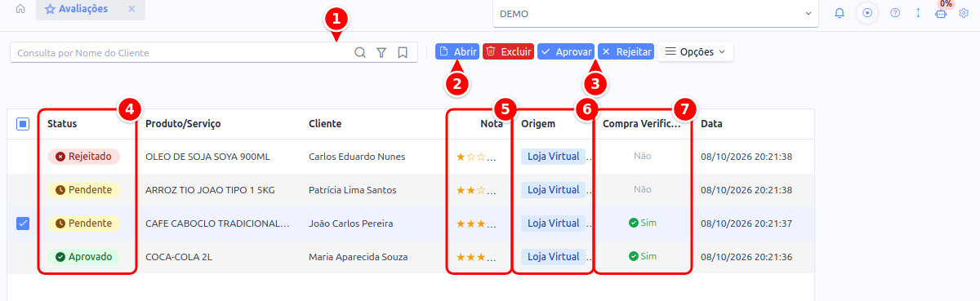Click client Carlos Eduardo Nunes
Viewport: 980px width, 301px height.
coord(357,157)
